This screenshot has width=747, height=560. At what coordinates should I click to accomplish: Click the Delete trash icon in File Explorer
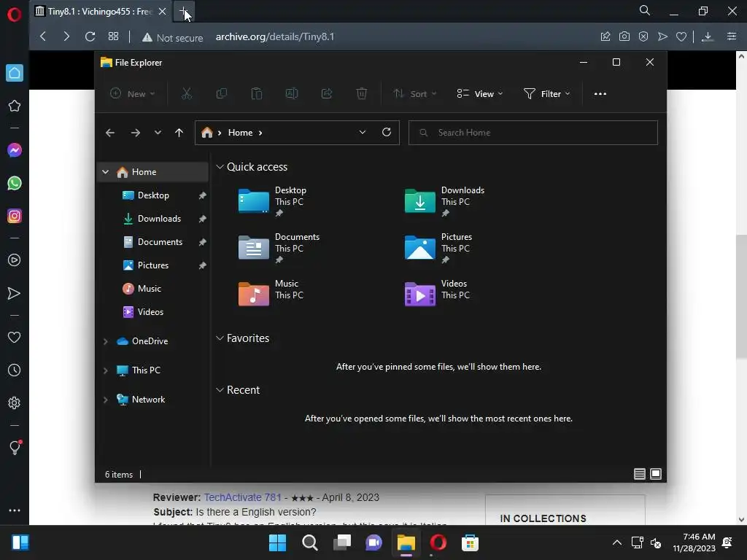pyautogui.click(x=362, y=94)
